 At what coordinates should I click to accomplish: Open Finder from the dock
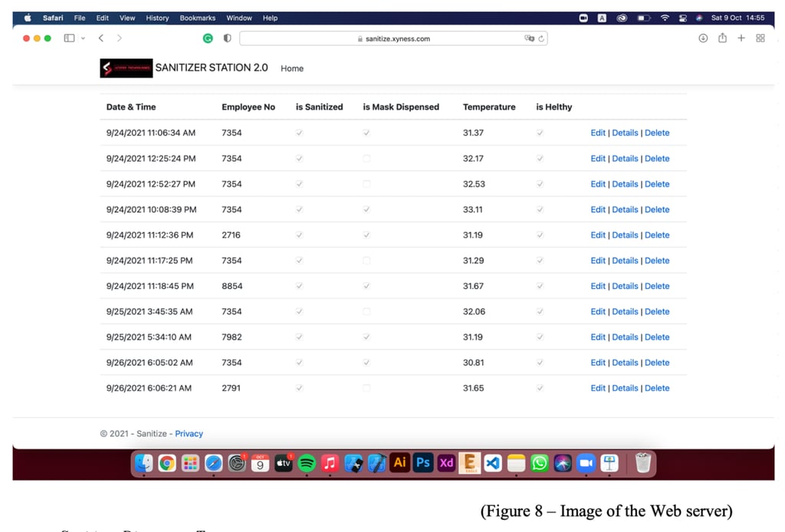pyautogui.click(x=143, y=463)
